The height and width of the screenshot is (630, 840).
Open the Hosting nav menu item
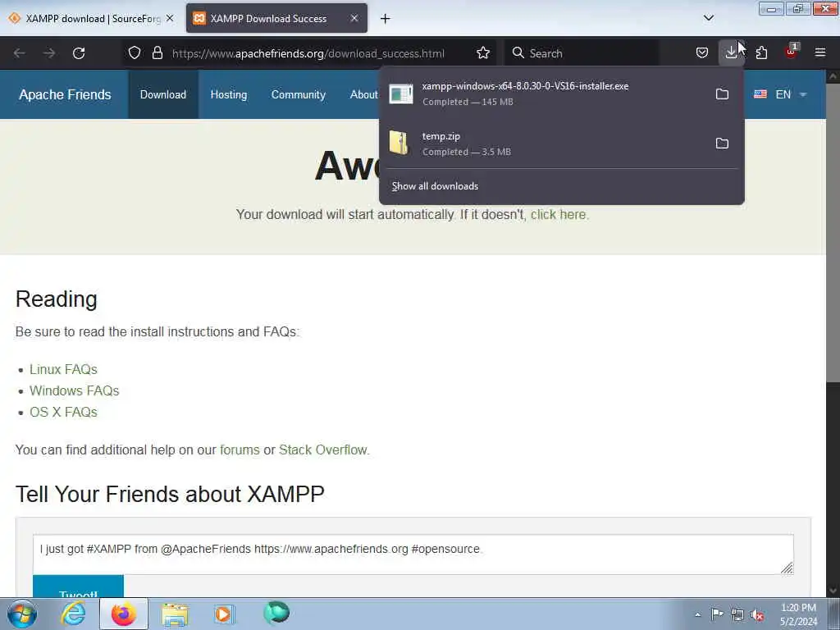[x=229, y=94]
